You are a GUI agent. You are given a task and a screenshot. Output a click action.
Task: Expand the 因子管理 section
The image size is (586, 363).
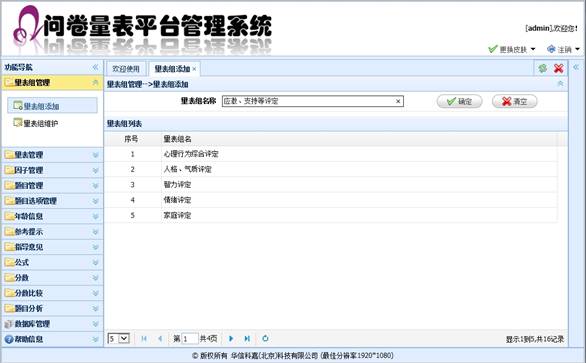pyautogui.click(x=52, y=170)
